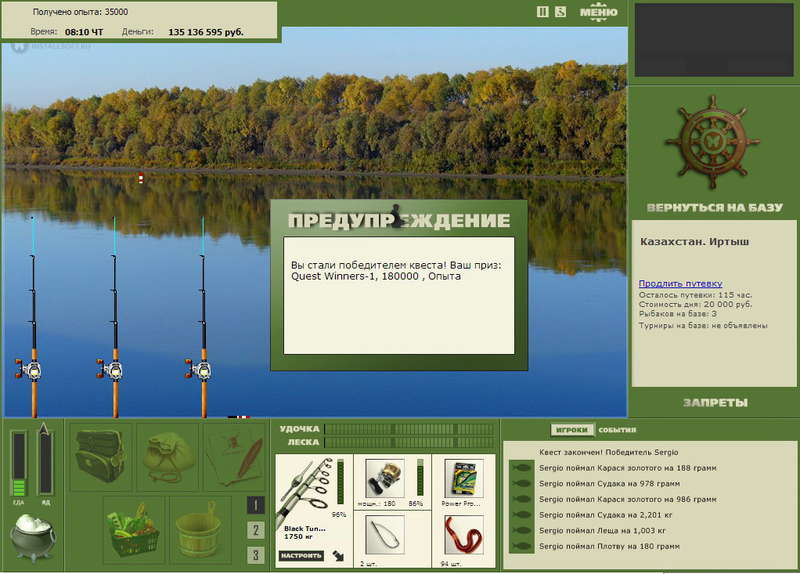Image resolution: width=800 pixels, height=574 pixels.
Task: Open the tackle backpack icon
Action: 101,456
